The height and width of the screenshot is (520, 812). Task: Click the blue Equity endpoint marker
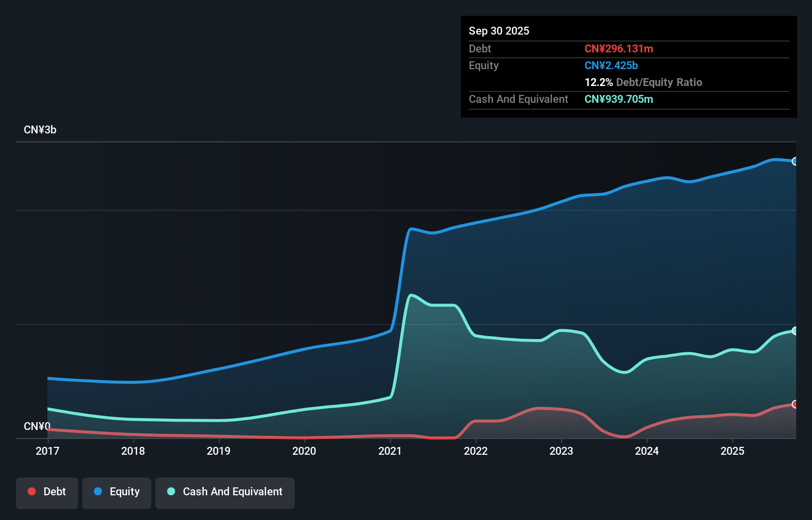(795, 161)
